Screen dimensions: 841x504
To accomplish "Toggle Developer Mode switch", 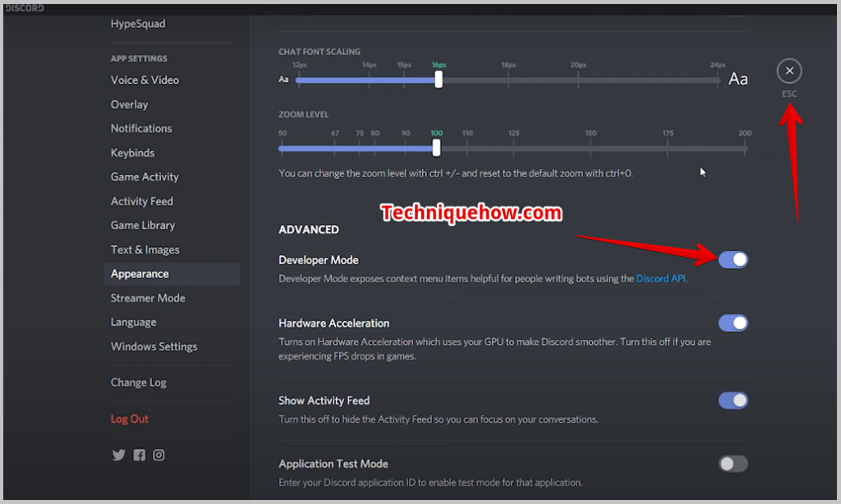I will point(733,260).
